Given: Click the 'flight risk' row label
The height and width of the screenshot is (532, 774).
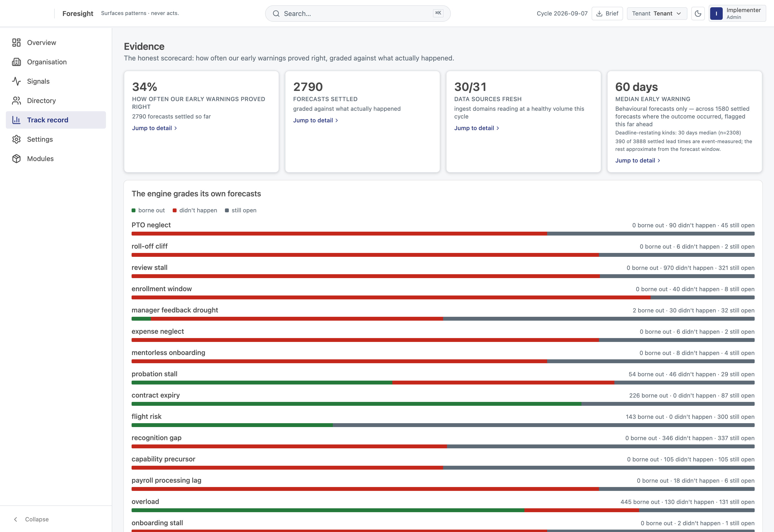Looking at the screenshot, I should 146,417.
